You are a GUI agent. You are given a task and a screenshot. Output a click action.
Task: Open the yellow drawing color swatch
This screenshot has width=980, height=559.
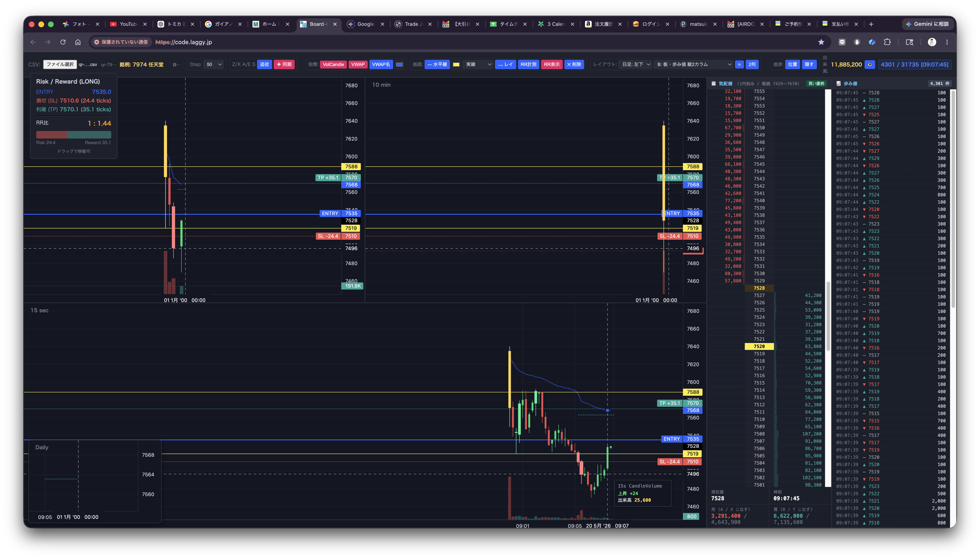coord(456,65)
